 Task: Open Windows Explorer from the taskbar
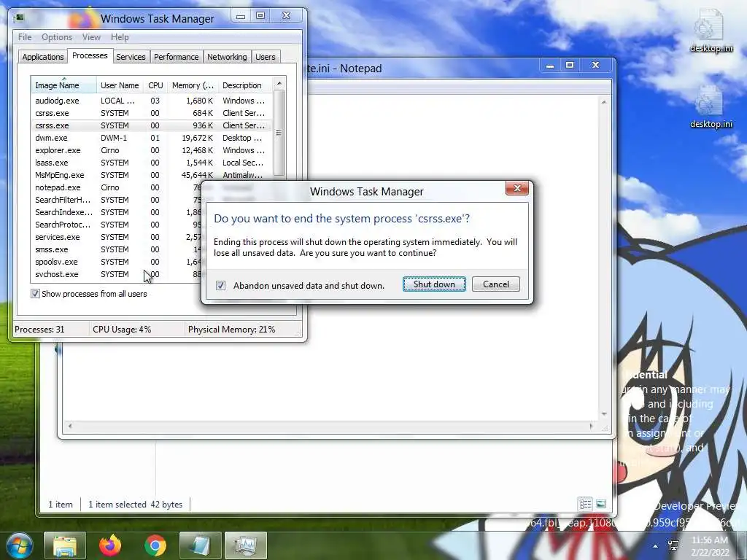tap(65, 545)
